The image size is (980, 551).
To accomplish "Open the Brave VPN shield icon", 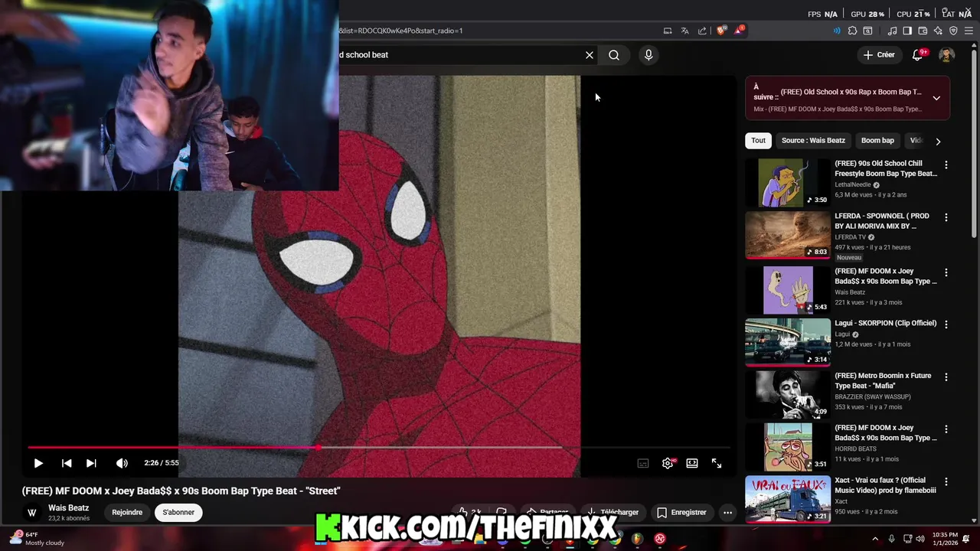I will [x=953, y=31].
